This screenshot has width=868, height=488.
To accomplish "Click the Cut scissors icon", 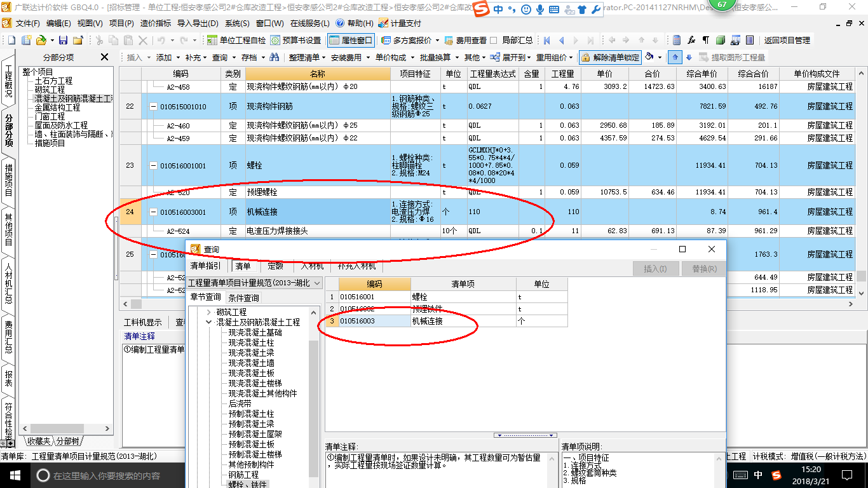I will pyautogui.click(x=99, y=40).
